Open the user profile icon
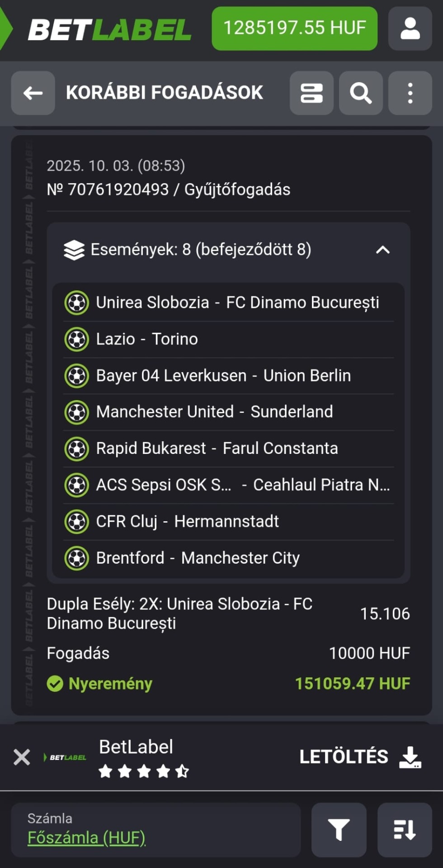443x868 pixels. point(410,28)
